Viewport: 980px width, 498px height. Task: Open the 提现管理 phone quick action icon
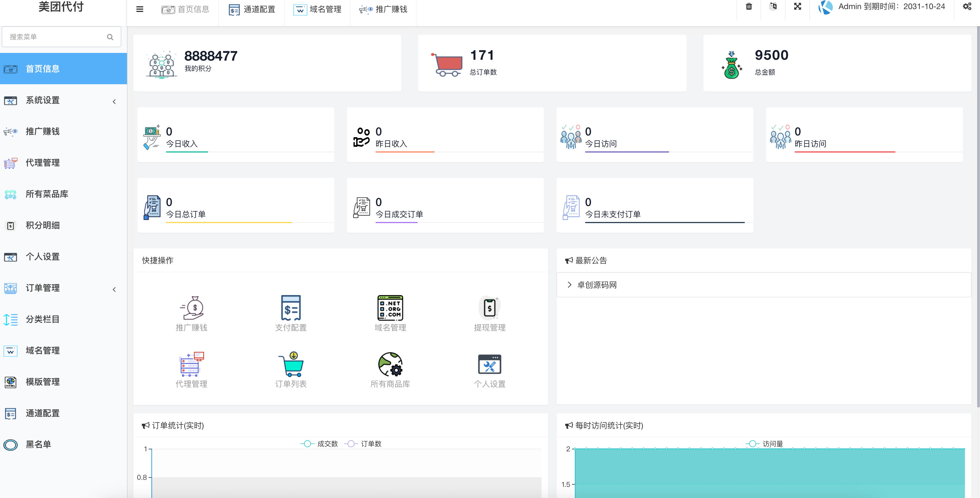tap(490, 308)
